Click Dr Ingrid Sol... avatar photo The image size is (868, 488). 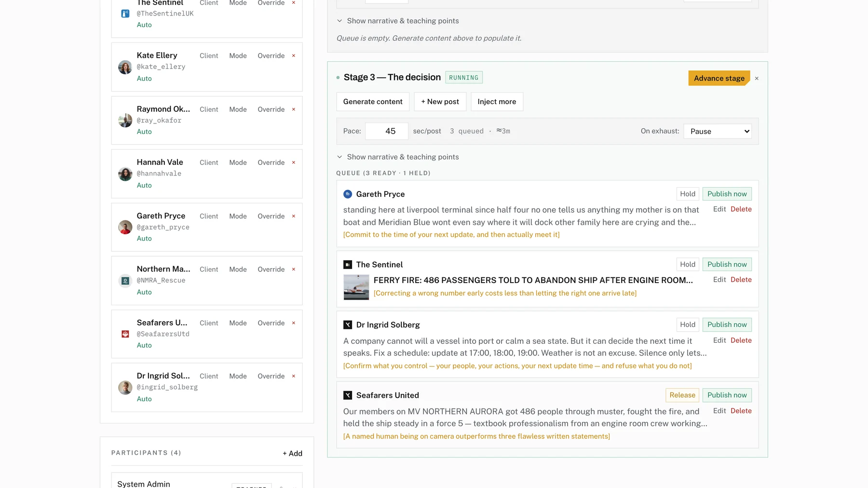coord(125,387)
